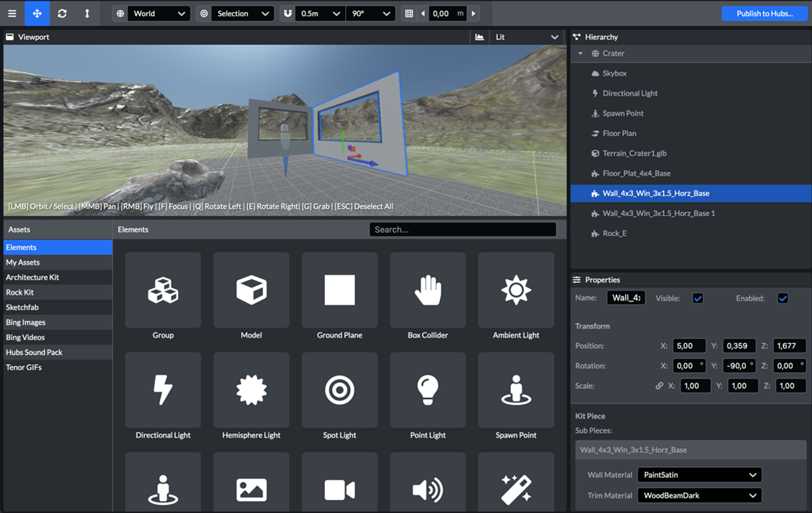Image resolution: width=812 pixels, height=513 pixels.
Task: Select the Translate tool
Action: (x=37, y=14)
